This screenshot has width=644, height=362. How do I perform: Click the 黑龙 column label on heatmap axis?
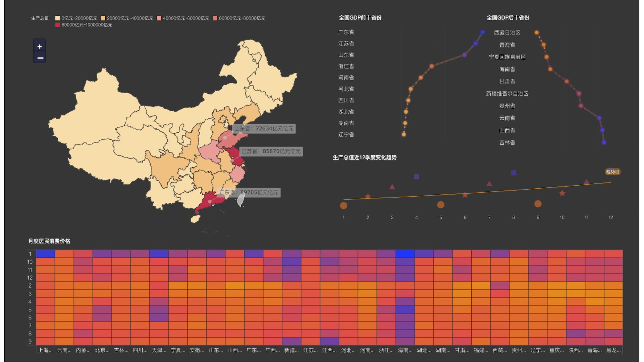(x=613, y=350)
